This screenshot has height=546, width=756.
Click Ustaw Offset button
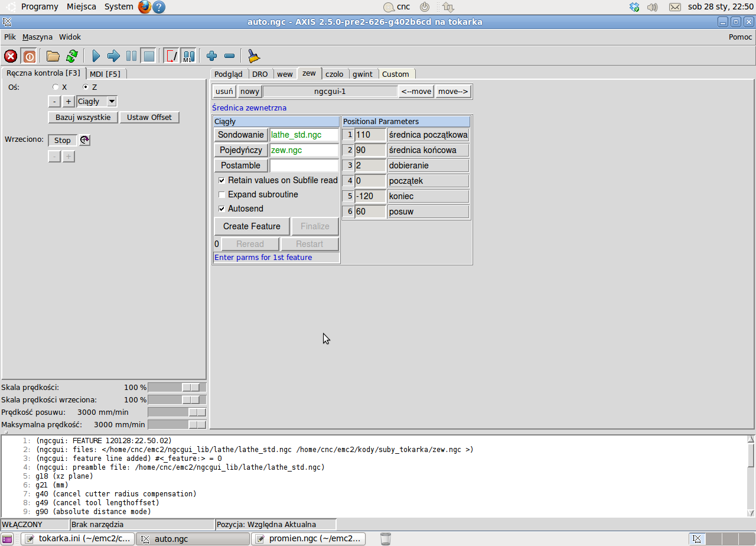click(x=149, y=117)
